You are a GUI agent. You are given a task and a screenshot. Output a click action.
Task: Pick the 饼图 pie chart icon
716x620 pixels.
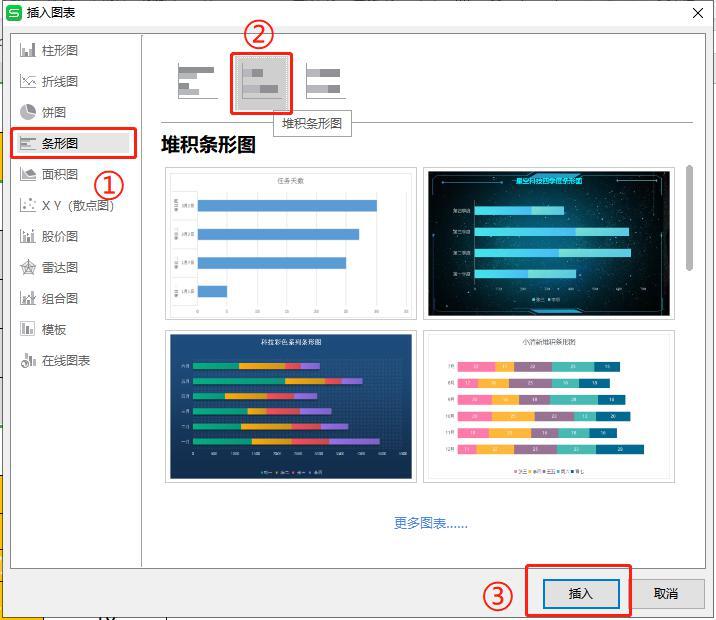point(28,112)
